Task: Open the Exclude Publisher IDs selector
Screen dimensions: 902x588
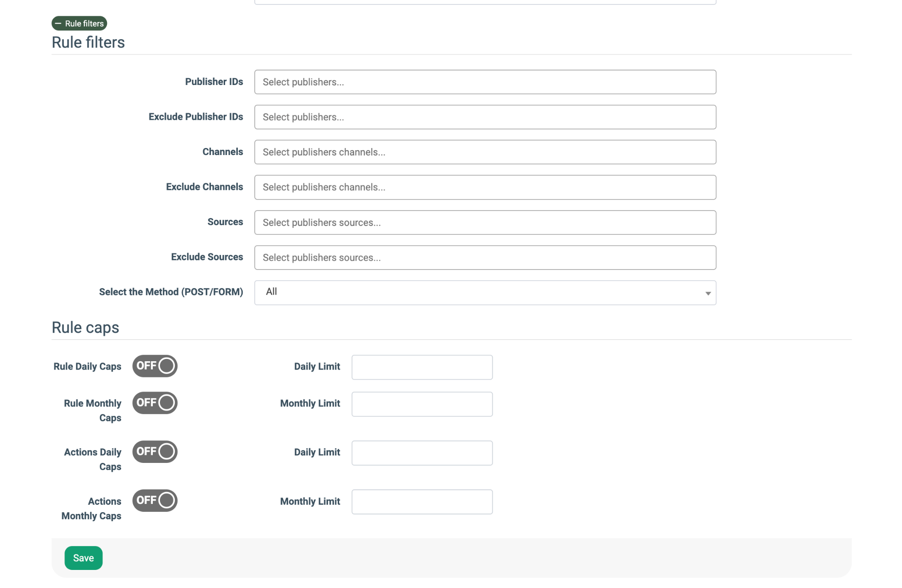Action: 484,117
